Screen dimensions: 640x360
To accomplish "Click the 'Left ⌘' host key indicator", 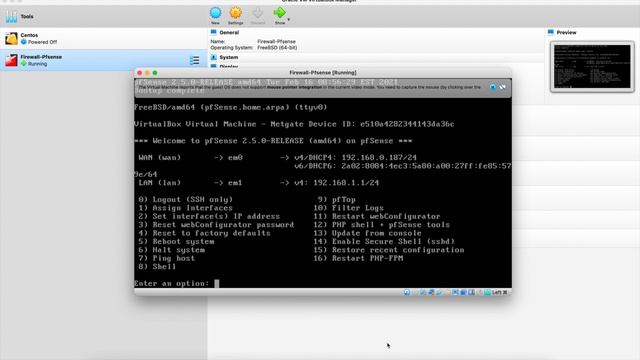I will click(x=500, y=292).
